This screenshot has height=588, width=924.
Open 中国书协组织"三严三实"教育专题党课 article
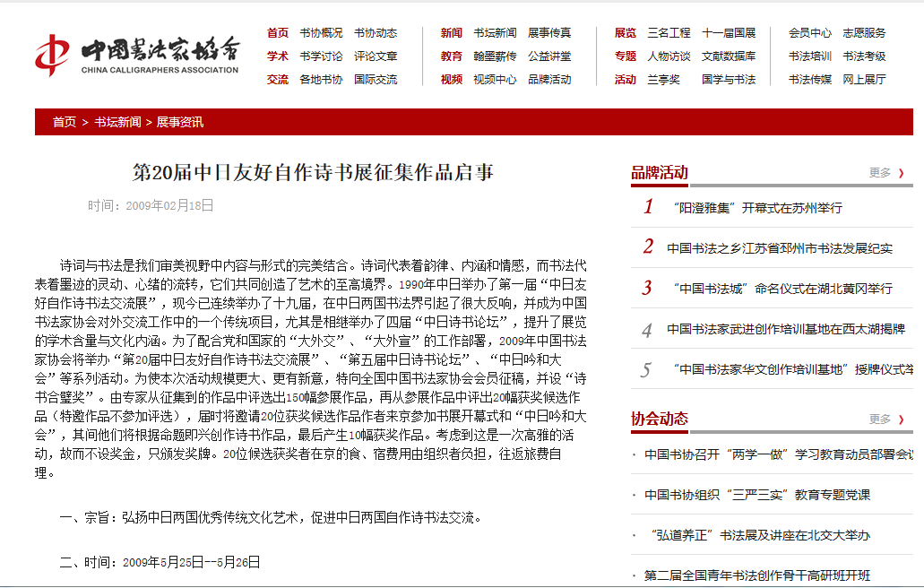(757, 495)
